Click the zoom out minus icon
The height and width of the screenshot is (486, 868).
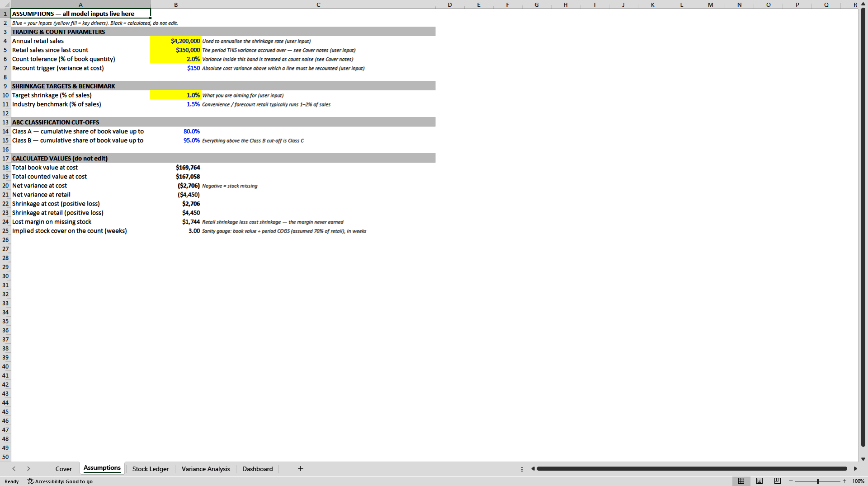pyautogui.click(x=791, y=481)
